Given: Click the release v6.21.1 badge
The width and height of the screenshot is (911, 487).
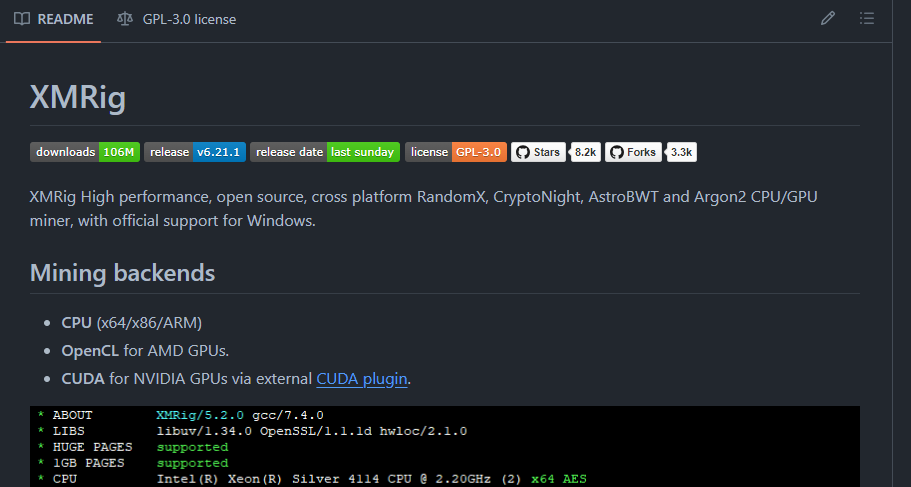Looking at the screenshot, I should 195,152.
